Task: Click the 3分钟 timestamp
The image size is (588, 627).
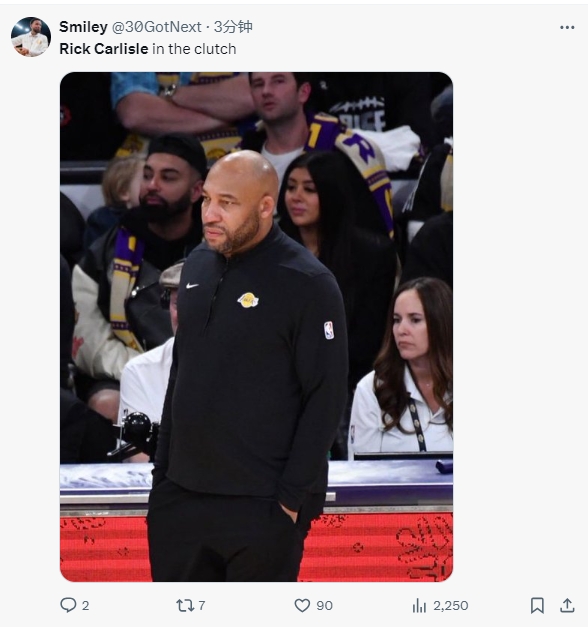Action: (233, 27)
